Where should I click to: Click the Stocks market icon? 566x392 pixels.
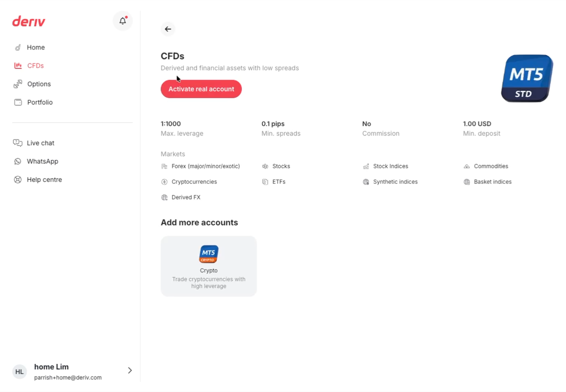(265, 166)
